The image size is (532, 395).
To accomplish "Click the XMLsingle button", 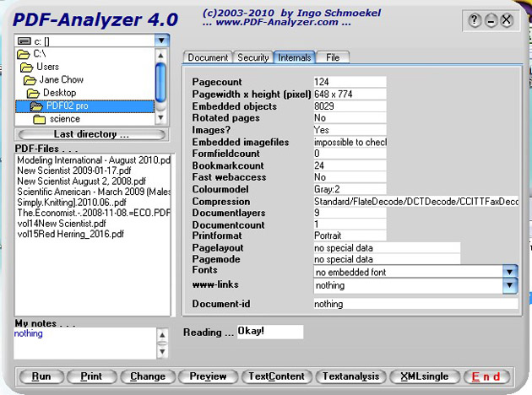I will [425, 376].
